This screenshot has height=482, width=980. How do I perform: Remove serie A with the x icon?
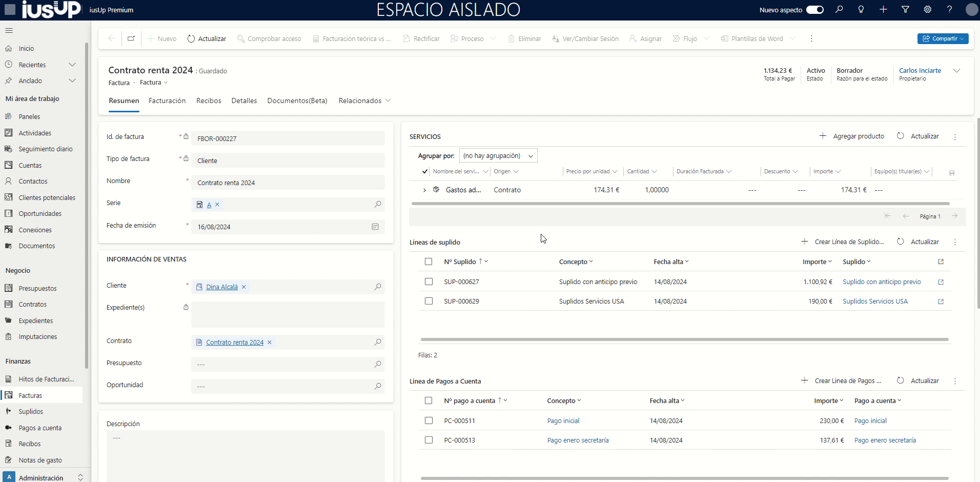[217, 205]
